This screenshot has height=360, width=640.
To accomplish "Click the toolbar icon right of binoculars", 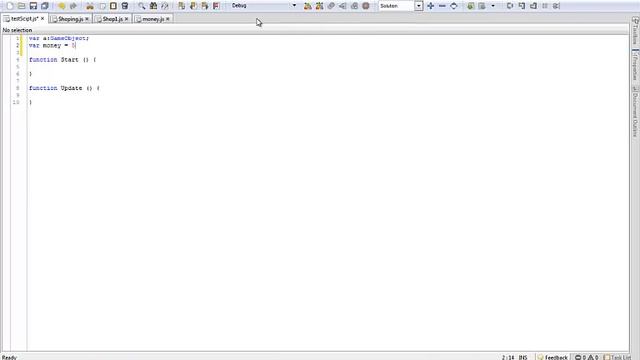I will pyautogui.click(x=164, y=6).
